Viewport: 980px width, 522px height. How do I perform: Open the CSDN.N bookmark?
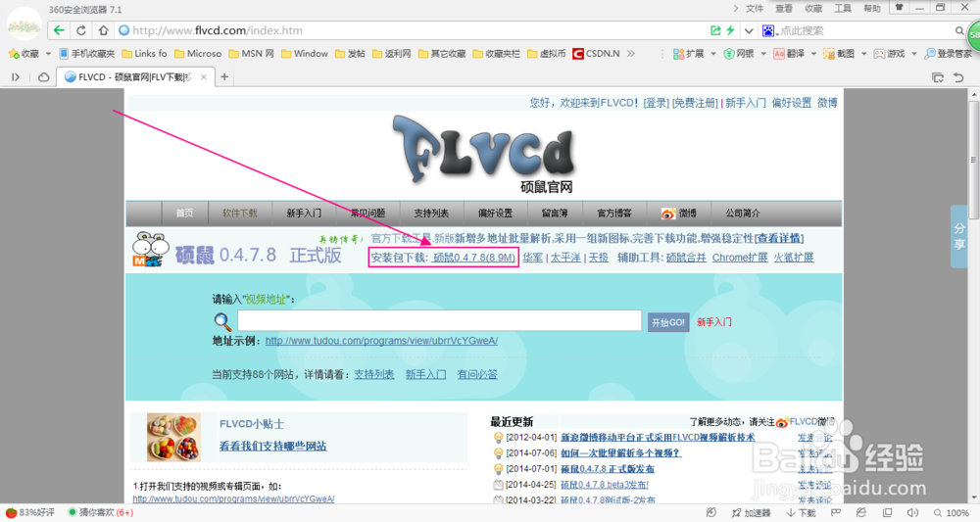(596, 54)
